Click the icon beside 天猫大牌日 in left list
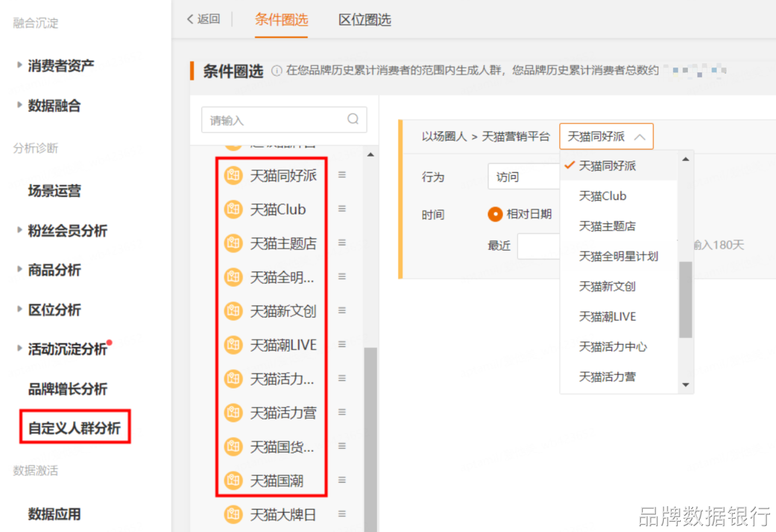This screenshot has width=776, height=532. (233, 515)
